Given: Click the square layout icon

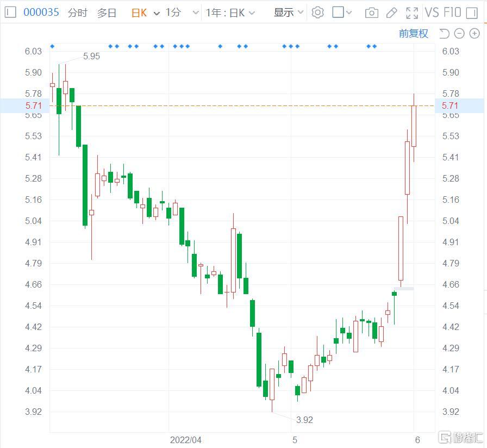Looking at the screenshot, I should click(x=338, y=13).
